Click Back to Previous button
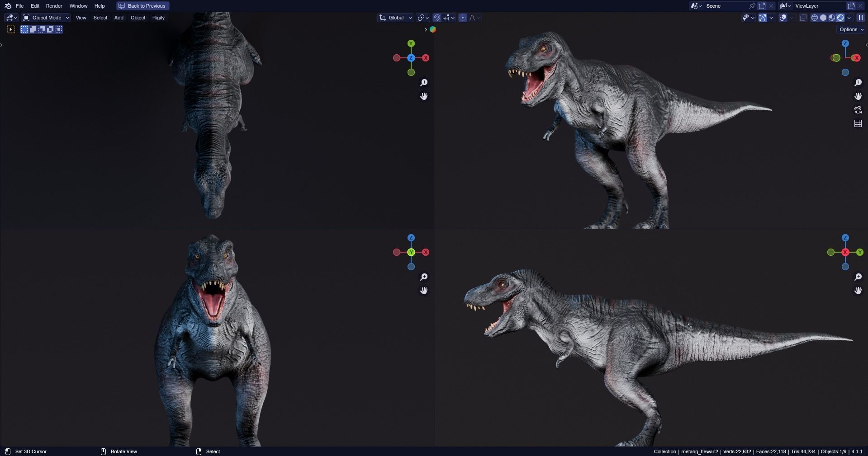Viewport: 868px width, 456px height. click(x=143, y=6)
